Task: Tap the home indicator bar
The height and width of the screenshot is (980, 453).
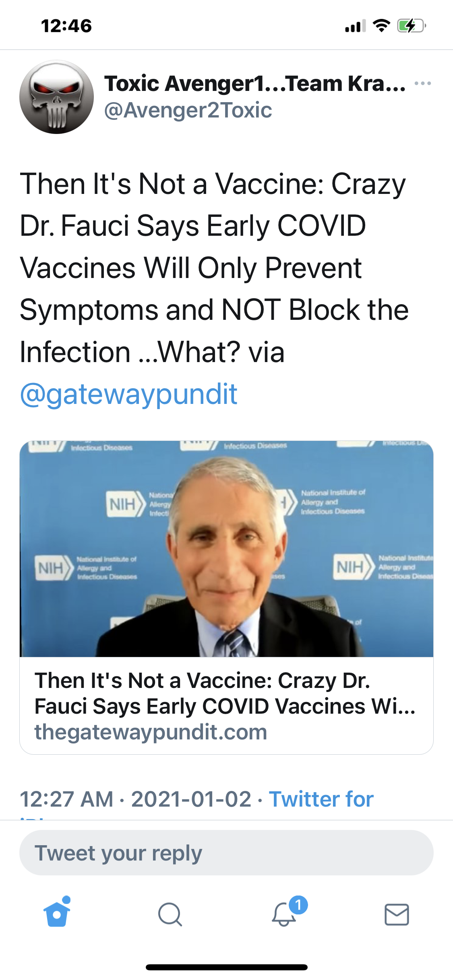Action: (x=226, y=967)
